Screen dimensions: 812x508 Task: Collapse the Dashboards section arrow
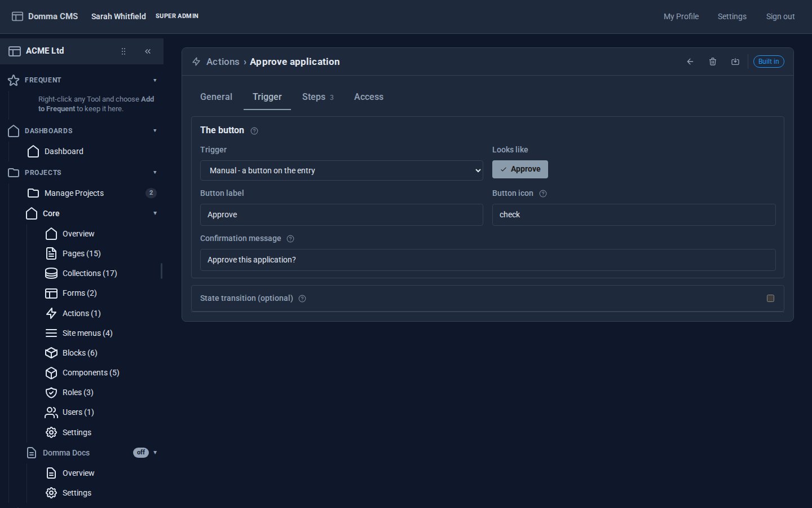(x=155, y=131)
